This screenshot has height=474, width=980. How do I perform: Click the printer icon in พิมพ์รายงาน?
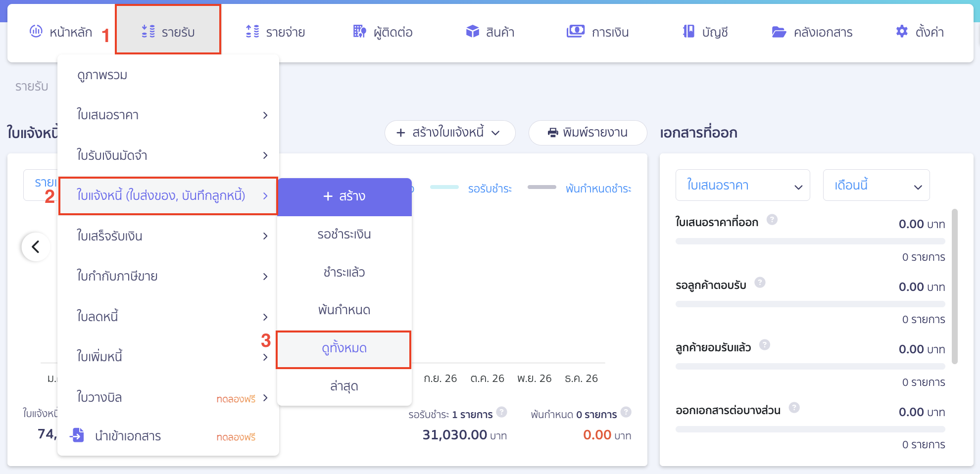pos(553,133)
